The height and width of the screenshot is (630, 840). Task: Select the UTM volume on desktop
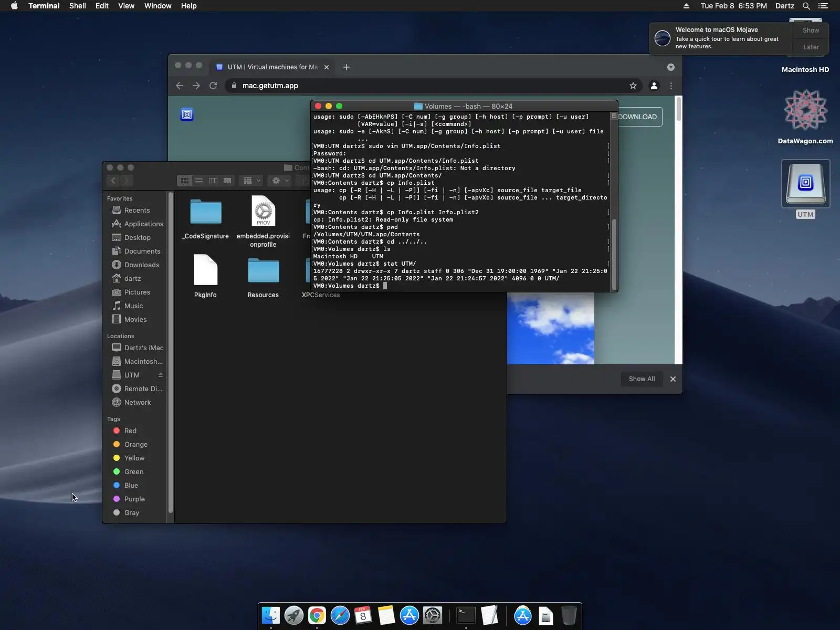805,189
